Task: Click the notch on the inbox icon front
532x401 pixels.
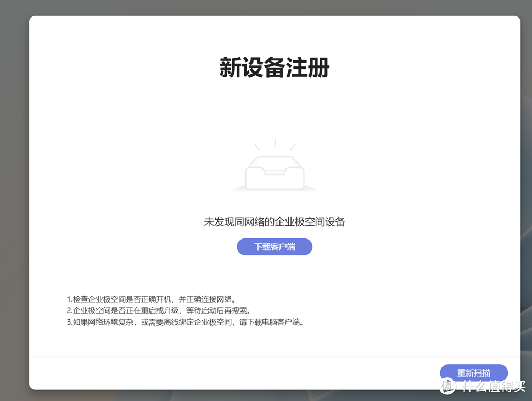Action: tap(274, 175)
